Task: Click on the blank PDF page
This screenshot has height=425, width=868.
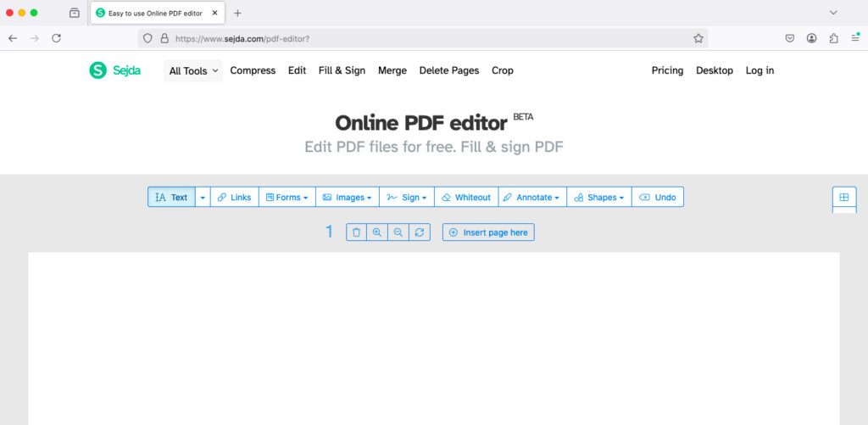Action: click(x=434, y=338)
